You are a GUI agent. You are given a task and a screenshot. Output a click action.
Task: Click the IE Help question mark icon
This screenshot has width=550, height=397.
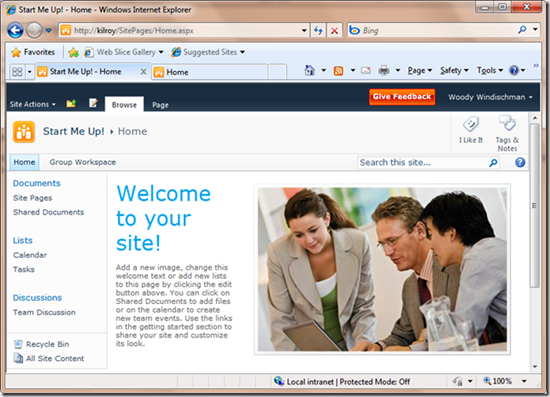click(x=514, y=70)
